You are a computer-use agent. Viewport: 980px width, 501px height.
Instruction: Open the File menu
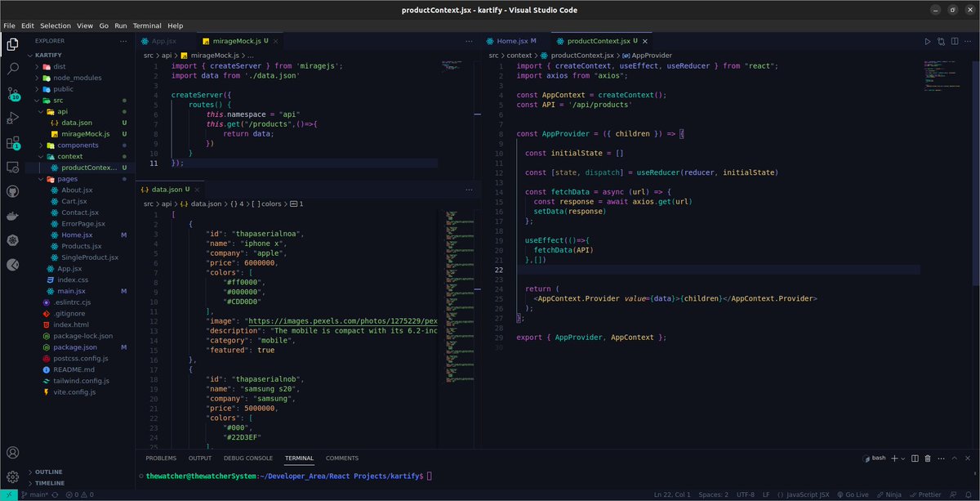(10, 25)
